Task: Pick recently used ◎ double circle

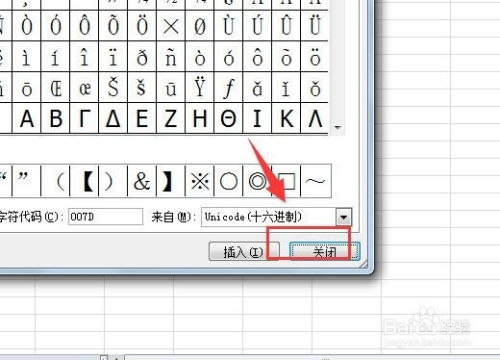Action: 257,181
